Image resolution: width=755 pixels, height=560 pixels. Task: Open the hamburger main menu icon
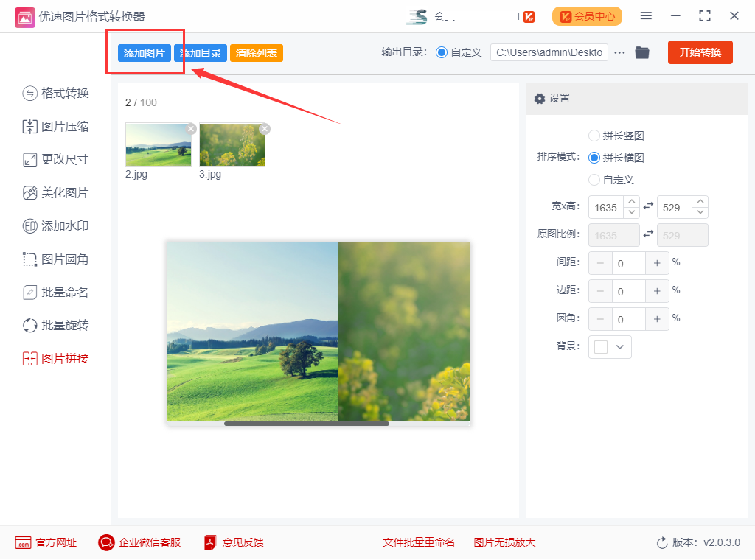pyautogui.click(x=646, y=16)
